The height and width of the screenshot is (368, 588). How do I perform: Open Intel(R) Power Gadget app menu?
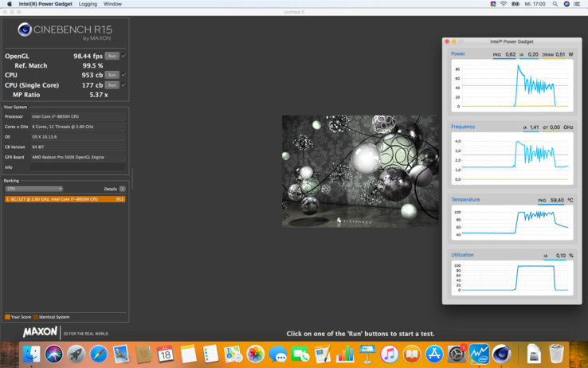(x=45, y=4)
